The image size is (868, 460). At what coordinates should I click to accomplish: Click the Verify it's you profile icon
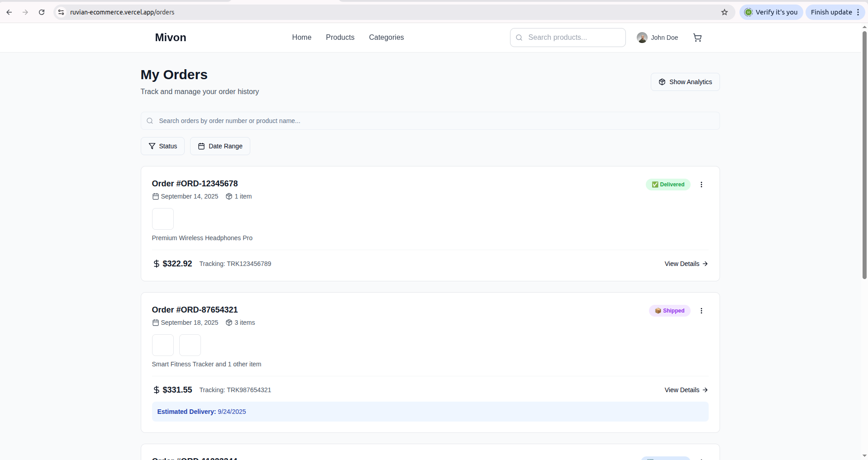coord(749,12)
